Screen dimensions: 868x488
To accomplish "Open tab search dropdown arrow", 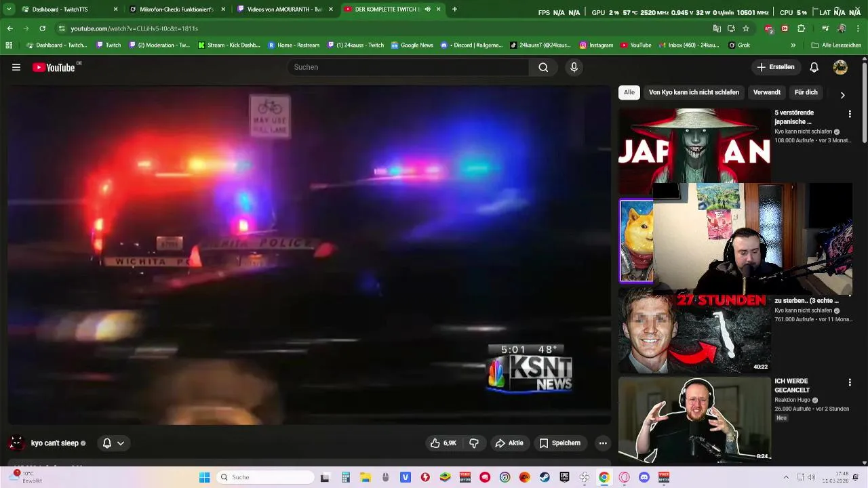I will (9, 9).
